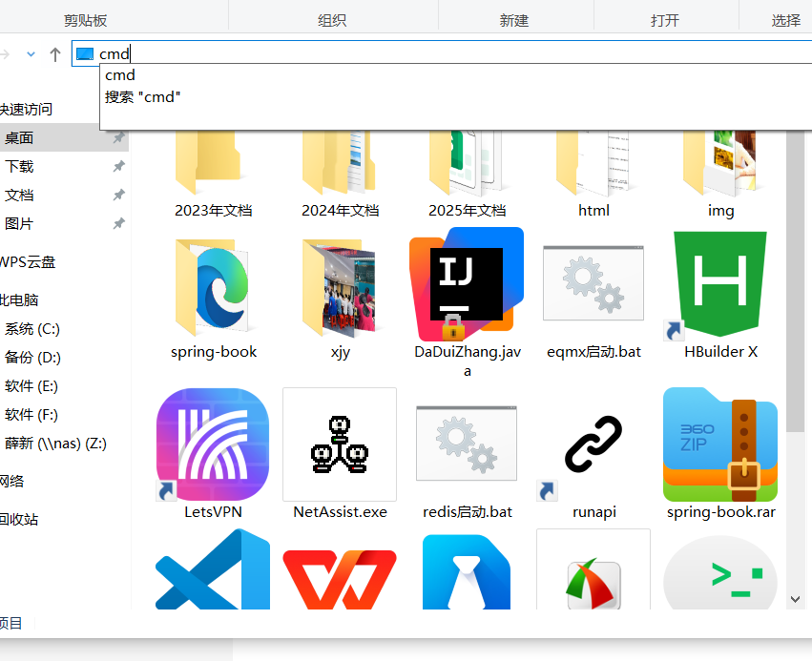Select 此电脑 in navigation pane
The image size is (812, 661).
pos(19,300)
